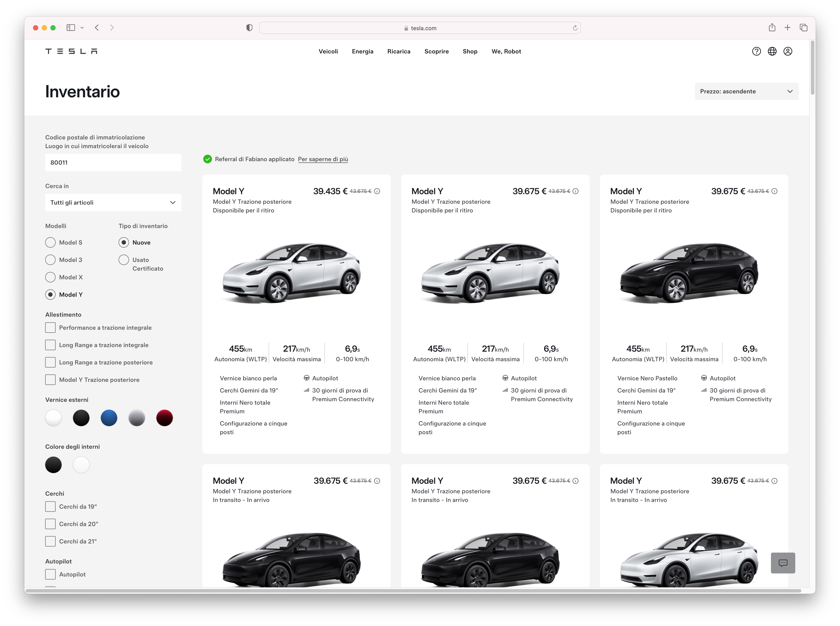Open Scoprire menu
Viewport: 840px width, 626px height.
pyautogui.click(x=437, y=51)
